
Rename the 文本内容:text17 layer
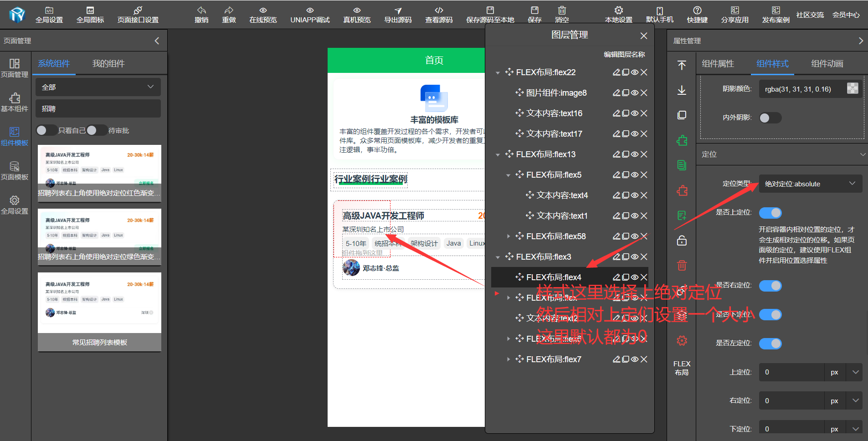pos(616,134)
